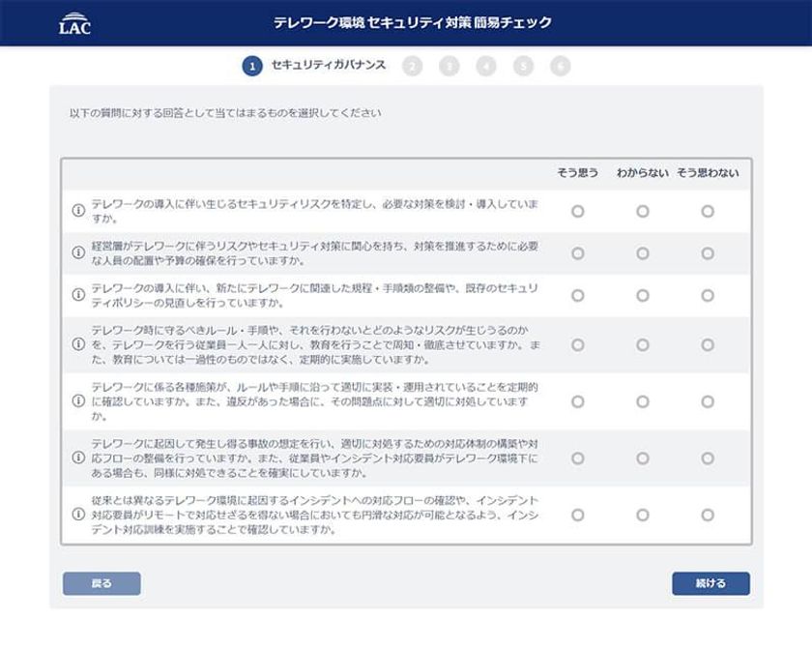Click the LAC logo in the header
This screenshot has width=812, height=650.
pos(75,23)
